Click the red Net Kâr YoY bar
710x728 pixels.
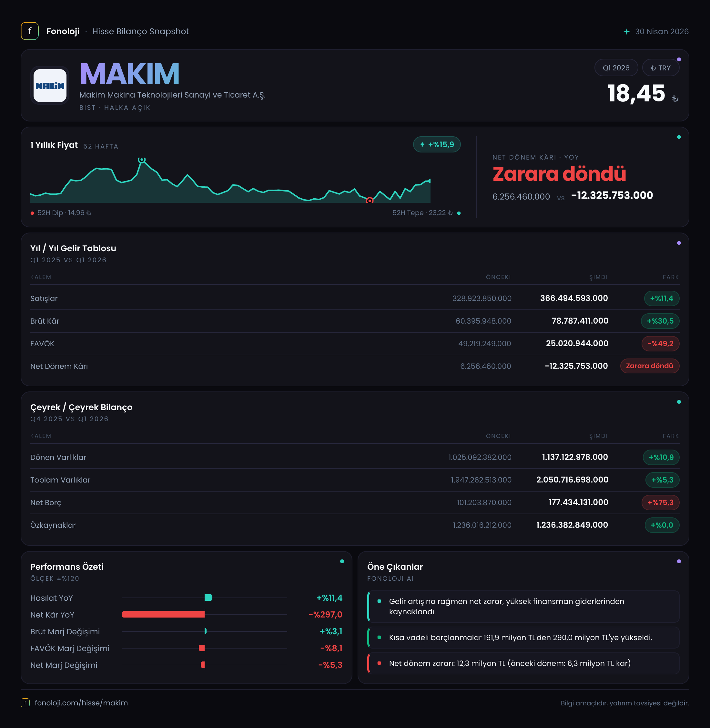click(x=163, y=614)
